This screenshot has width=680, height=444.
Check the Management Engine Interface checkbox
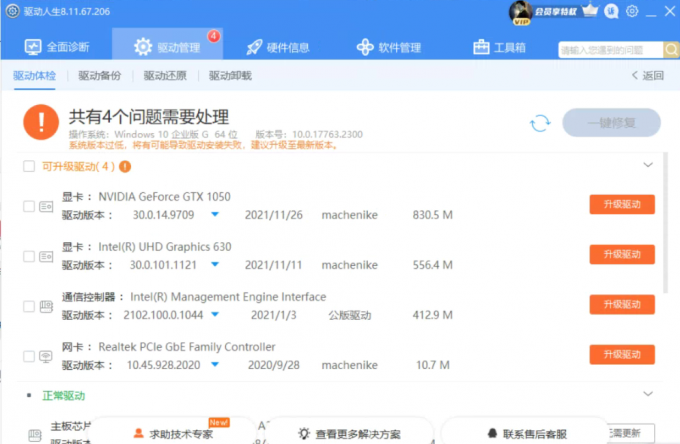pyautogui.click(x=29, y=307)
